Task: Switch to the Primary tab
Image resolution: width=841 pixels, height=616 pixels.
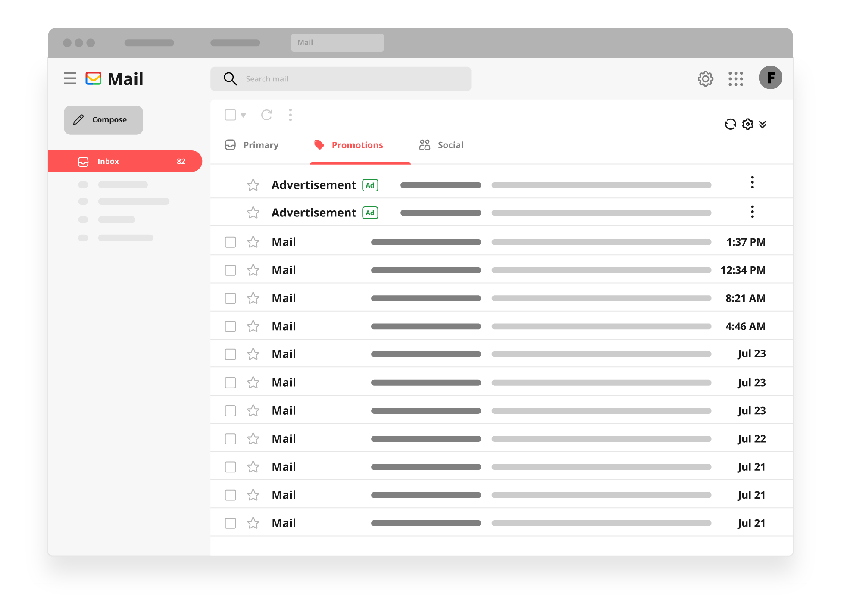Action: click(x=252, y=145)
